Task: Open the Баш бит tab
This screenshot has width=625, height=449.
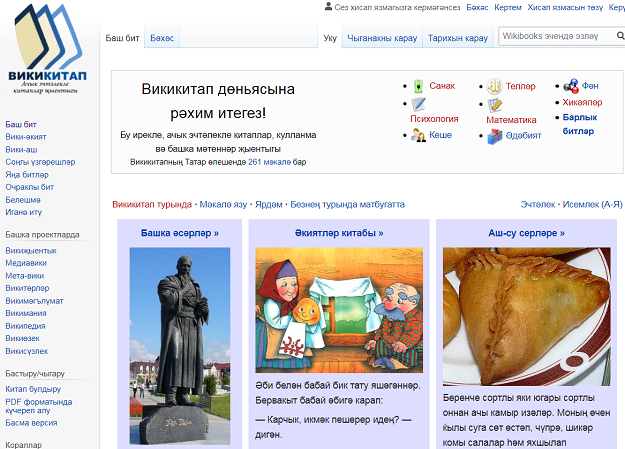Action: [x=122, y=38]
